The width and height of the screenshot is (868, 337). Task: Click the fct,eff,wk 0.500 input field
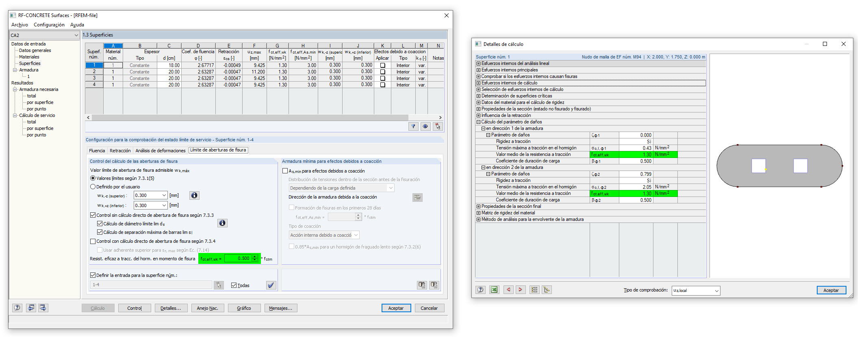pos(239,258)
